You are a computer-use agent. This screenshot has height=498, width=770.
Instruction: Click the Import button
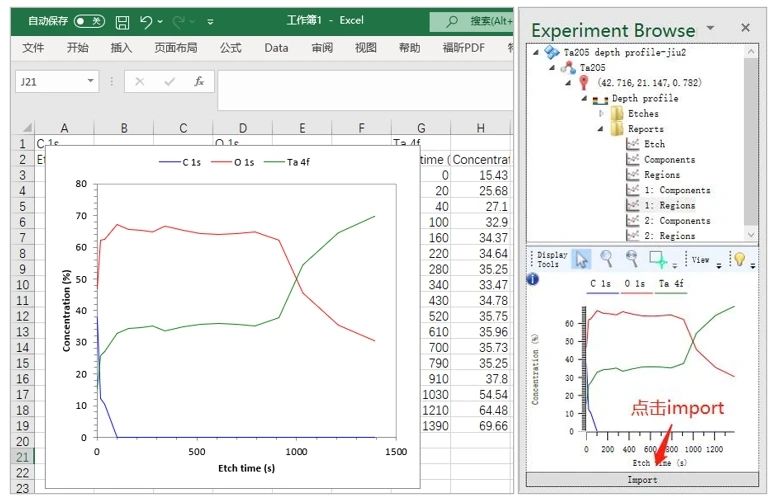[x=642, y=480]
